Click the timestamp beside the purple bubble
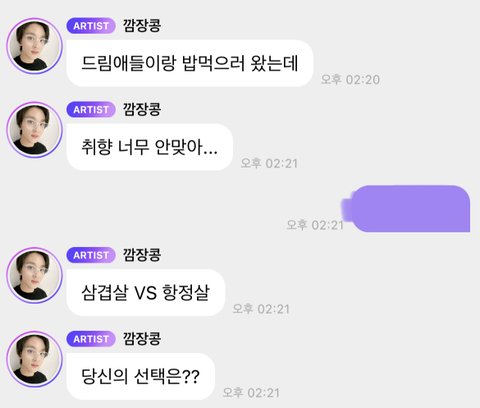This screenshot has height=408, width=480. (315, 225)
